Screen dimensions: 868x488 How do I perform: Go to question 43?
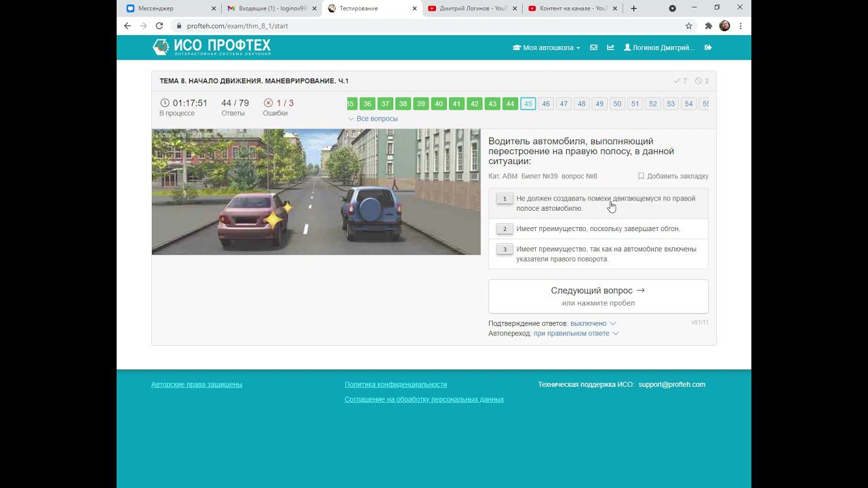click(492, 104)
